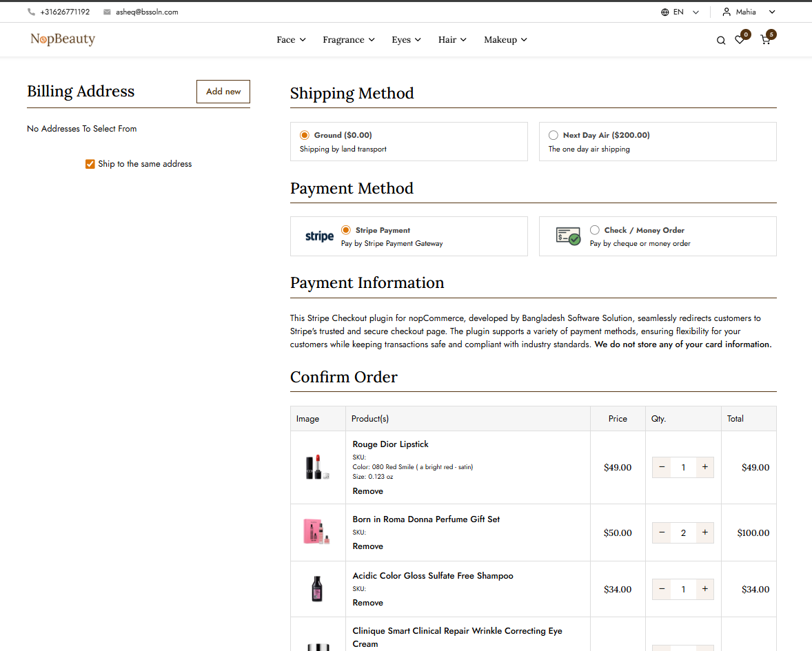Click the user account icon

(727, 12)
